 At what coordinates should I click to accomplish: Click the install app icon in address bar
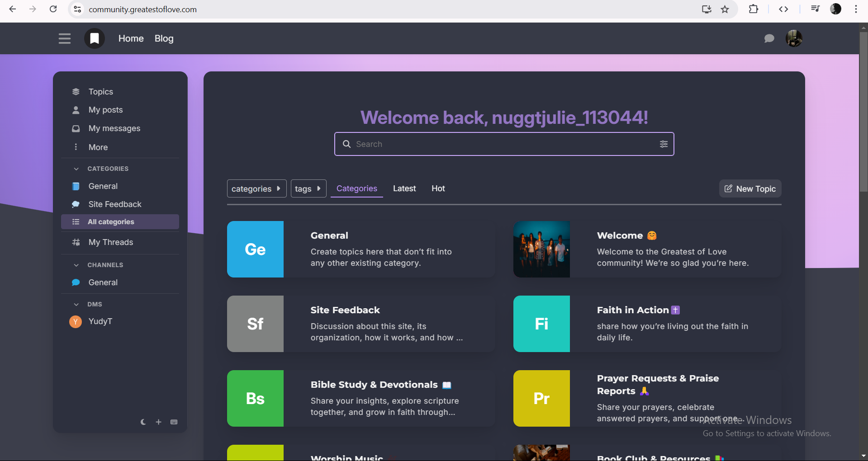[707, 9]
